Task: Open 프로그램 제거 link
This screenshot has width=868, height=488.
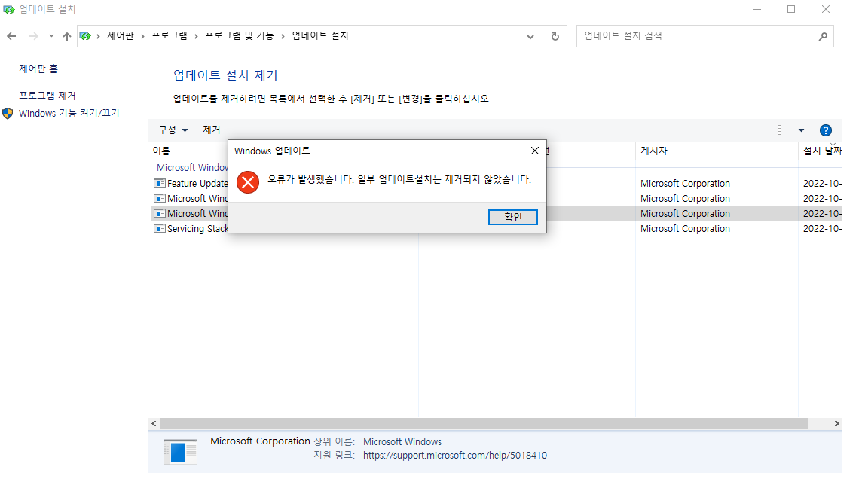Action: coord(47,96)
